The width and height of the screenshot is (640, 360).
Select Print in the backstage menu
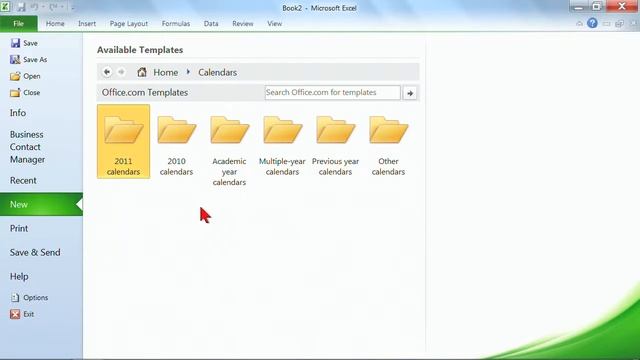19,228
